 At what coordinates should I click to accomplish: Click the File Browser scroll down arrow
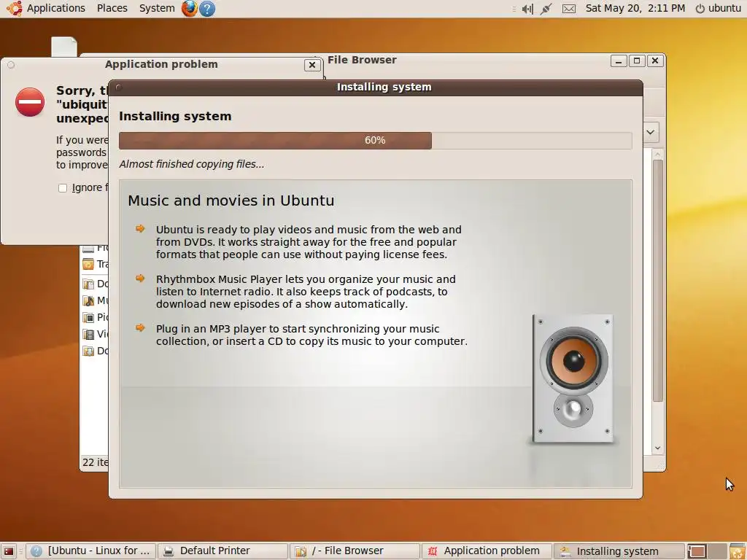[657, 448]
